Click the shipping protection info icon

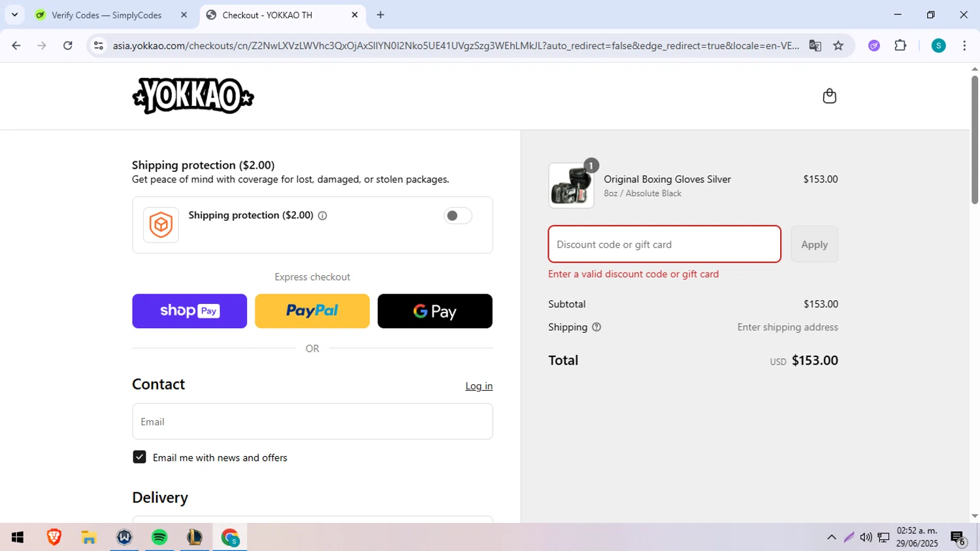coord(322,216)
